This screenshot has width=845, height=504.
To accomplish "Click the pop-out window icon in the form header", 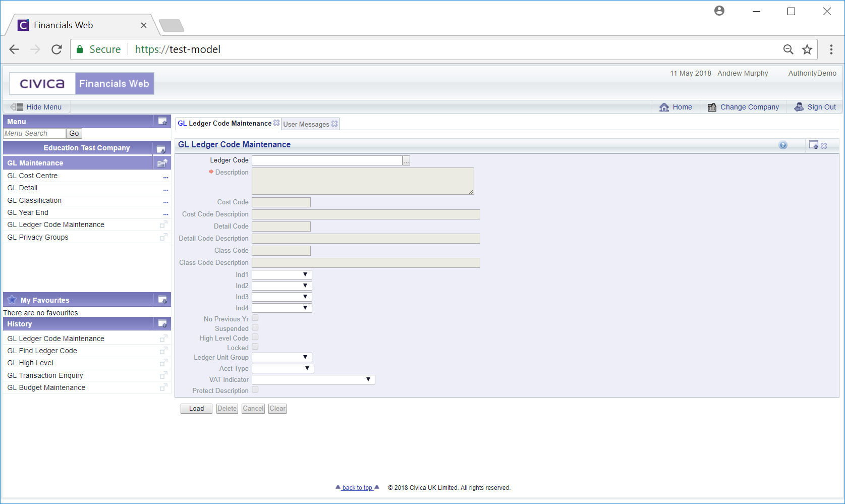I will [x=813, y=145].
